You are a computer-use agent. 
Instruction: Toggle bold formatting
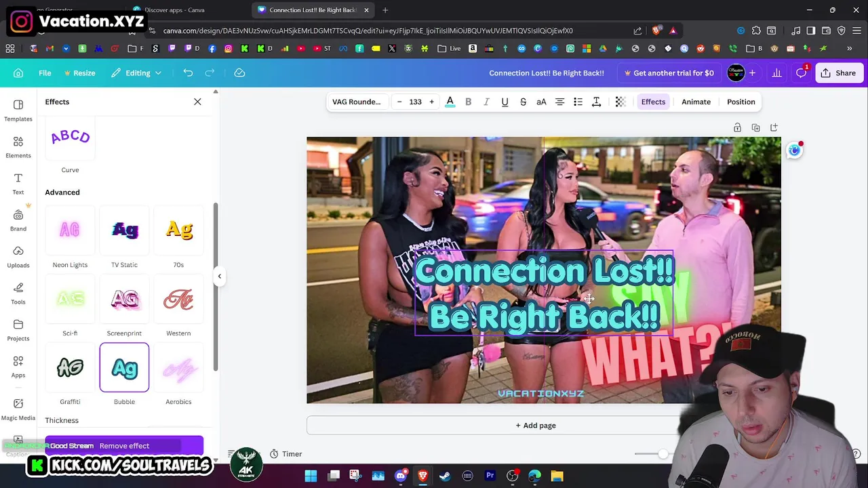coord(468,102)
